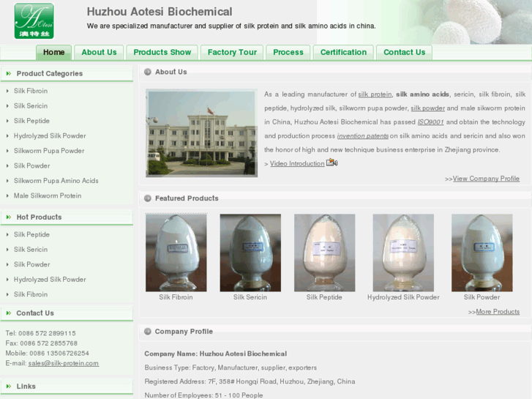The width and height of the screenshot is (532, 399).
Task: Click the Huzhou Aotesi Biochemical title
Action: 160,12
